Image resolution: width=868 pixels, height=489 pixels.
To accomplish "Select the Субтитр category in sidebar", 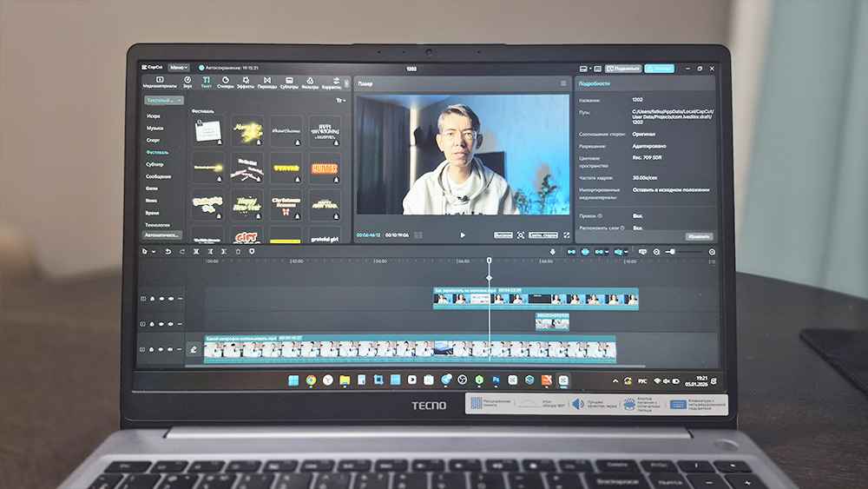I will coord(154,164).
